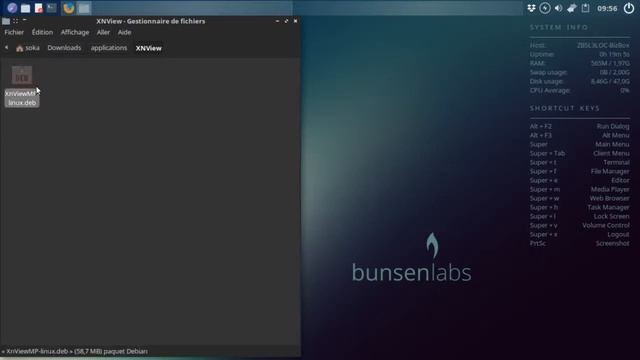
Task: Open the Aide menu
Action: click(x=124, y=32)
